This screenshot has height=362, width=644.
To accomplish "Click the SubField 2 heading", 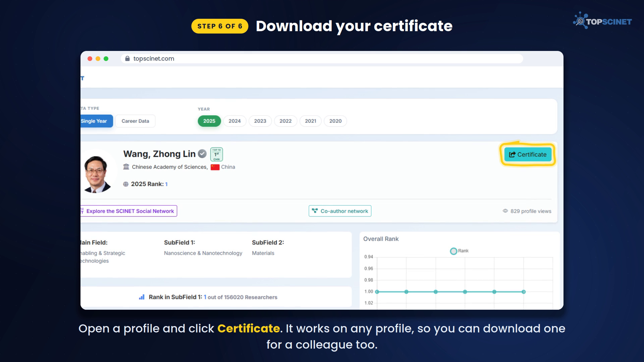I will [268, 242].
